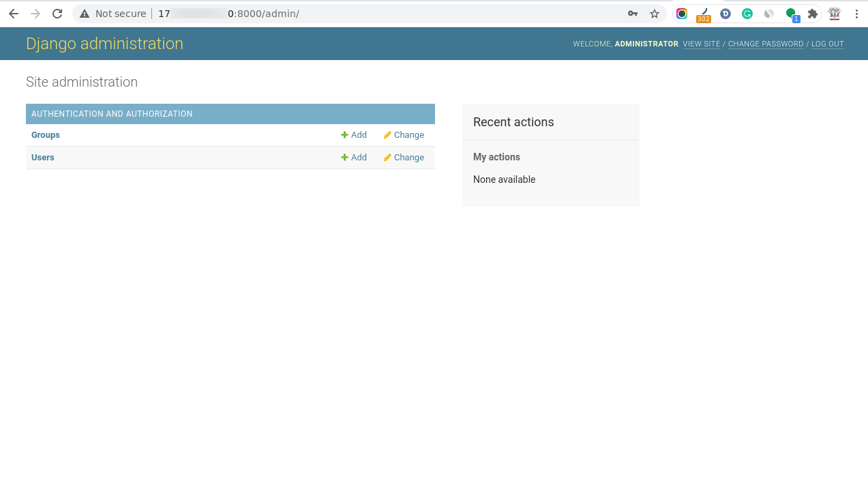
Task: Click the Django administration title link
Action: (104, 44)
